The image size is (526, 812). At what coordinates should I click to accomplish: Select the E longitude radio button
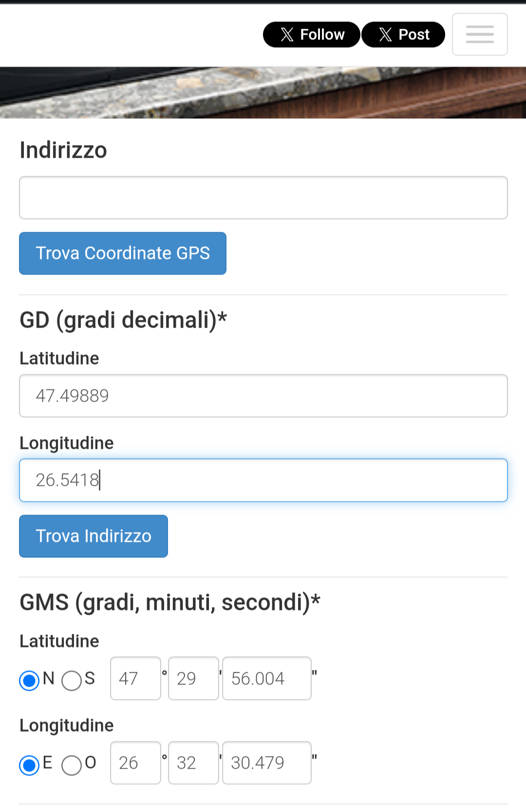pyautogui.click(x=29, y=765)
